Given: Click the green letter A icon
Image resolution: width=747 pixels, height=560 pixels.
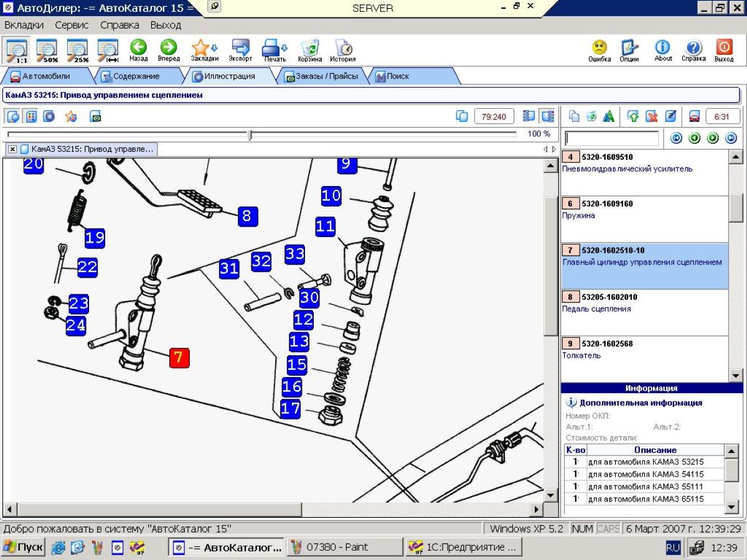Looking at the screenshot, I should click(x=609, y=116).
